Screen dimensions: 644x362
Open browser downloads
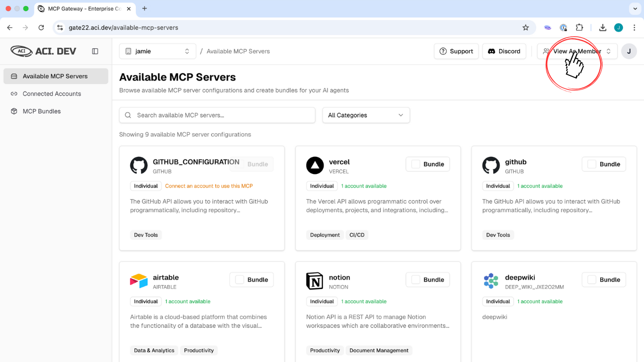(x=603, y=28)
